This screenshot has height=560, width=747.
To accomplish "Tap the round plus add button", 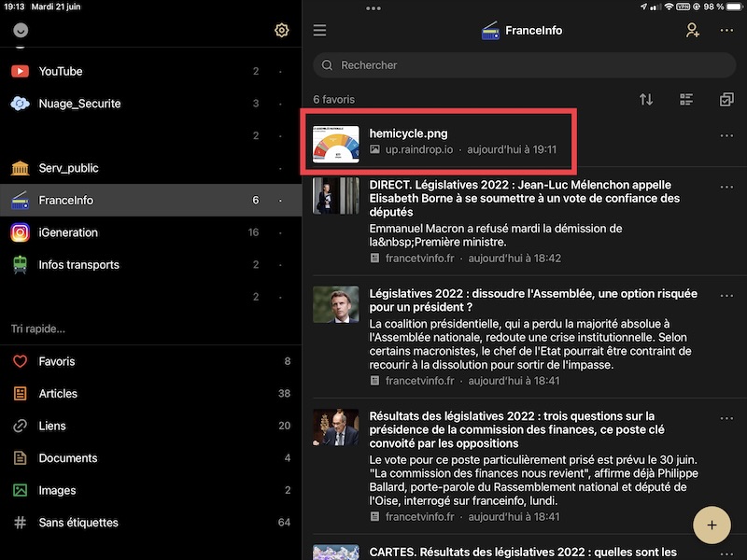I will point(712,525).
